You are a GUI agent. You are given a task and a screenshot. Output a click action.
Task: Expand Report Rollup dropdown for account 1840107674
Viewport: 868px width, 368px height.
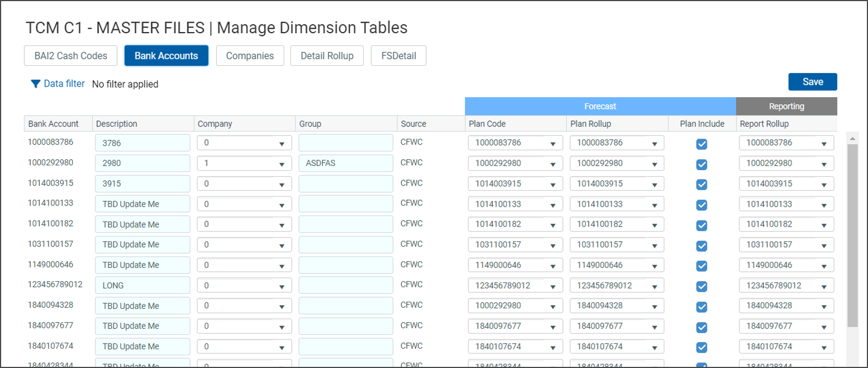[786, 346]
